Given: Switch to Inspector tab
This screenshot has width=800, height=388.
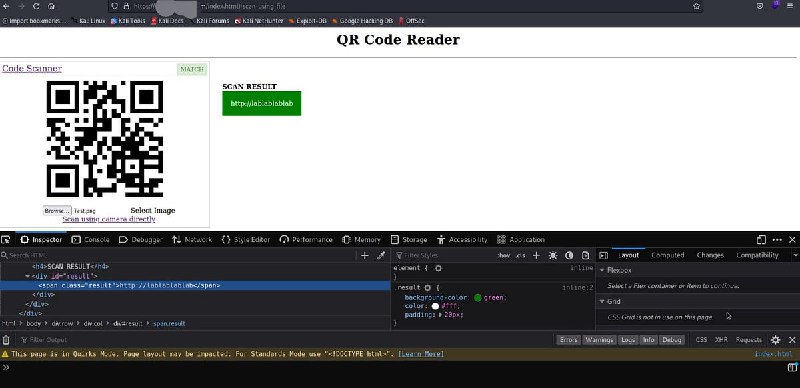Looking at the screenshot, I should (x=41, y=239).
